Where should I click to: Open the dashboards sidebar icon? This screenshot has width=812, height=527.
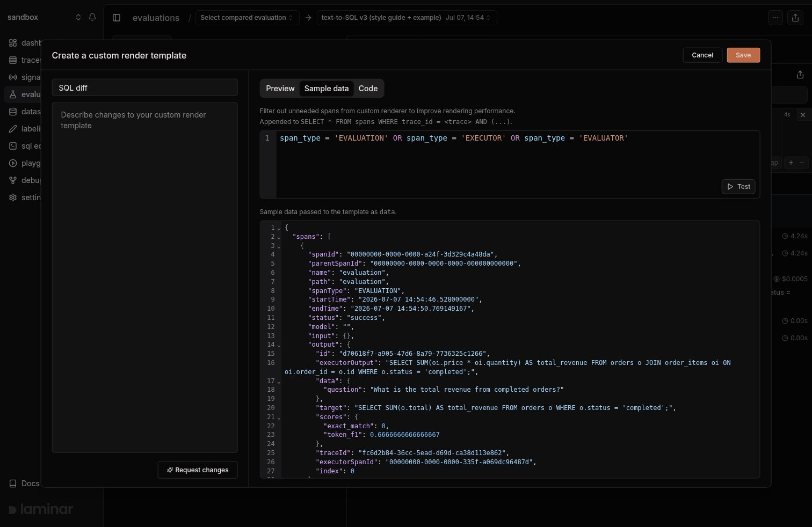[13, 43]
